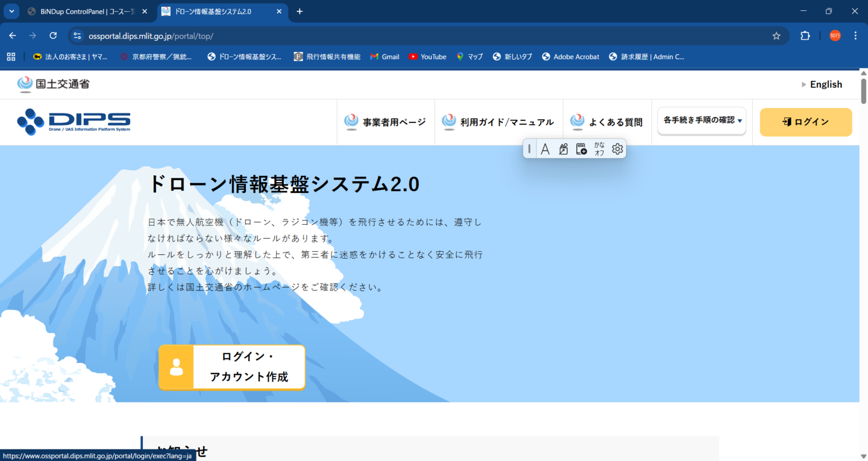This screenshot has width=868, height=461.
Task: Expand the 各手続き手順の確認 dropdown
Action: (x=702, y=121)
